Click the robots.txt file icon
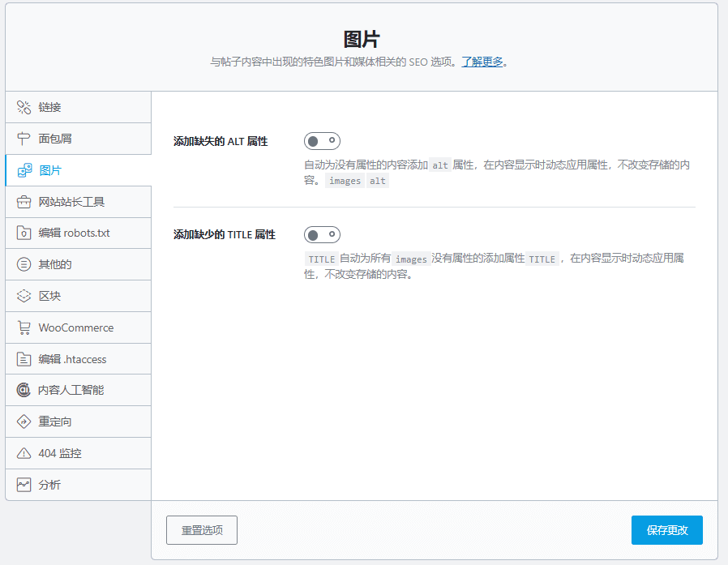This screenshot has height=565, width=728. click(x=24, y=233)
